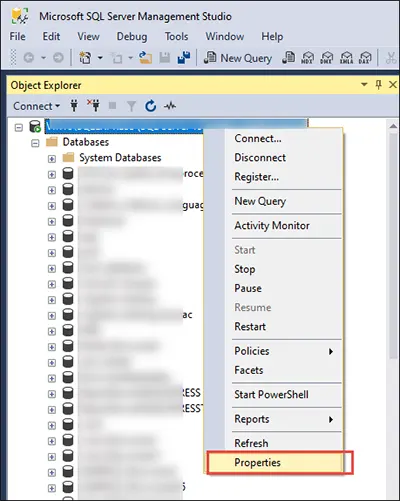Click the navigate back arrow icon
Image resolution: width=400 pixels, height=501 pixels.
point(29,58)
